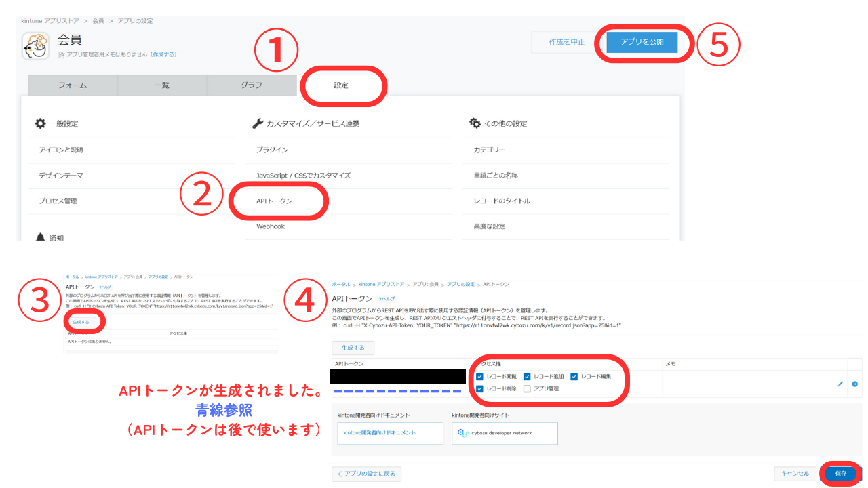Click the (作成する) memo link under 会員
Screen dimensions: 868x488
click(x=163, y=54)
